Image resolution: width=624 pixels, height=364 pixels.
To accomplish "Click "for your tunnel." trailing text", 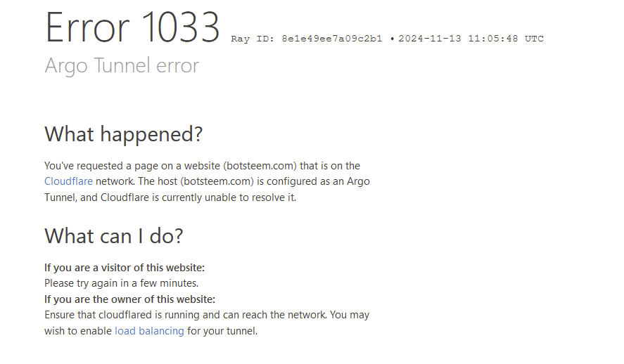I will pyautogui.click(x=222, y=331).
